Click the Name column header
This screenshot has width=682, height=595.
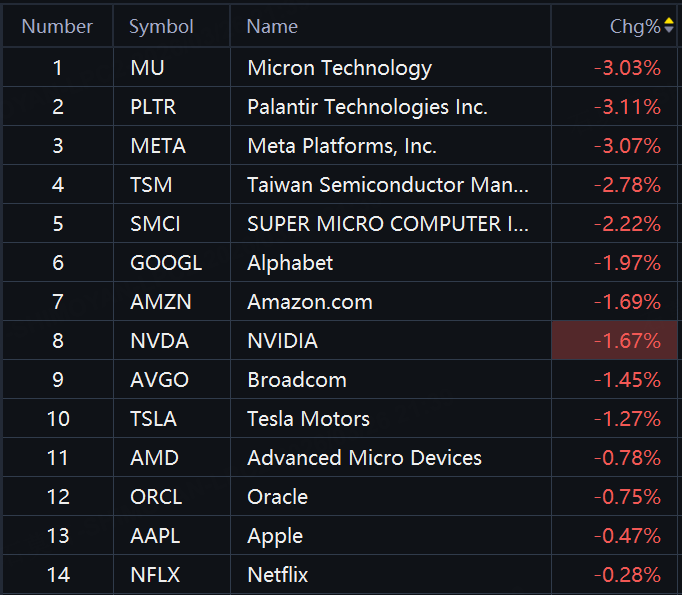point(272,27)
